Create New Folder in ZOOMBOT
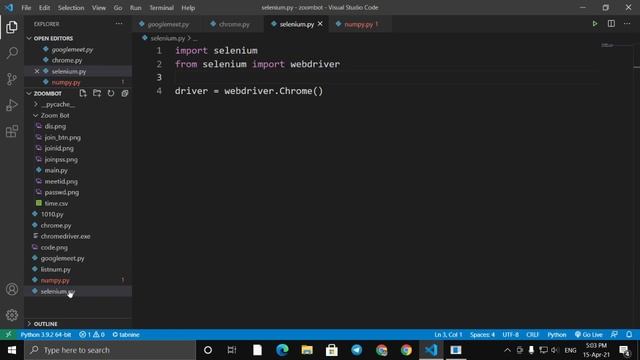640x360 pixels. [97, 93]
